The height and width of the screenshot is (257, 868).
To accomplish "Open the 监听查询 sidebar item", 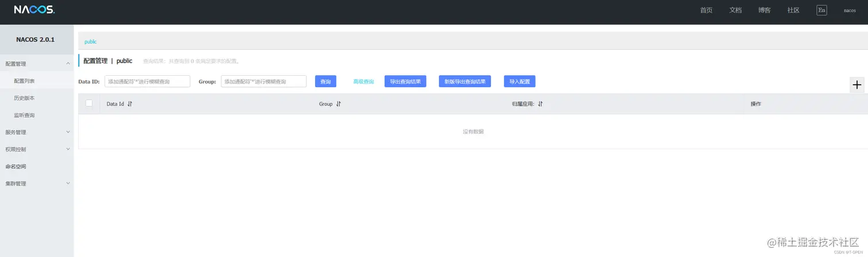I will 37,115.
